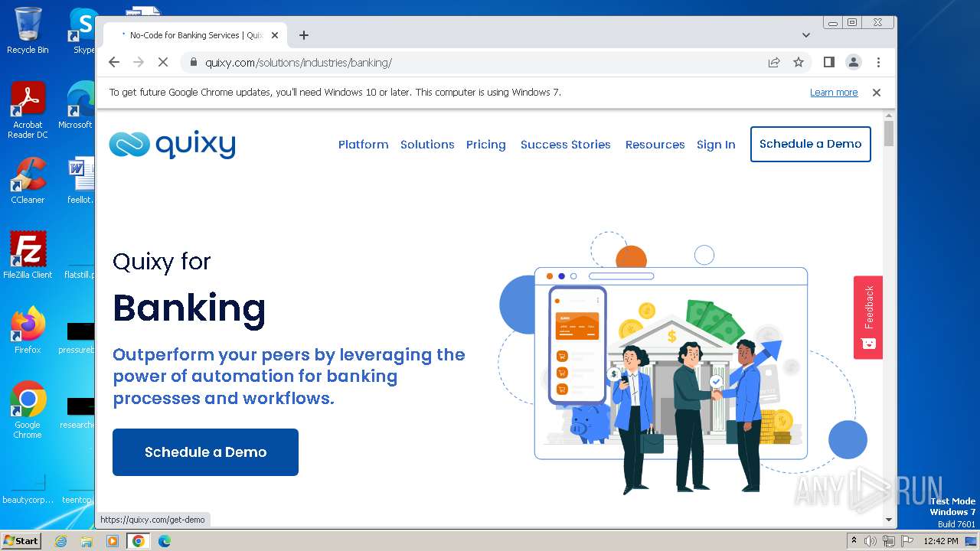Image resolution: width=980 pixels, height=551 pixels.
Task: Show hidden system tray icons
Action: click(854, 541)
